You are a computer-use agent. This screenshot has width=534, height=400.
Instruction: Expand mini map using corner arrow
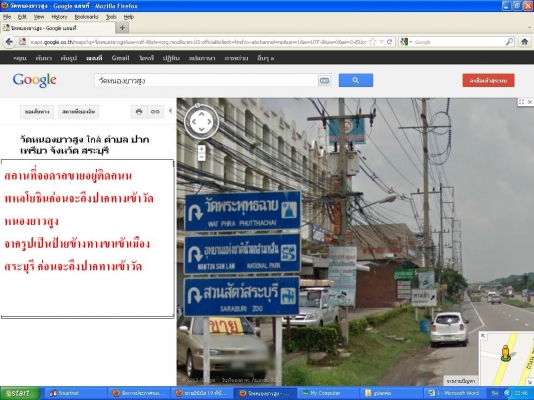[483, 336]
